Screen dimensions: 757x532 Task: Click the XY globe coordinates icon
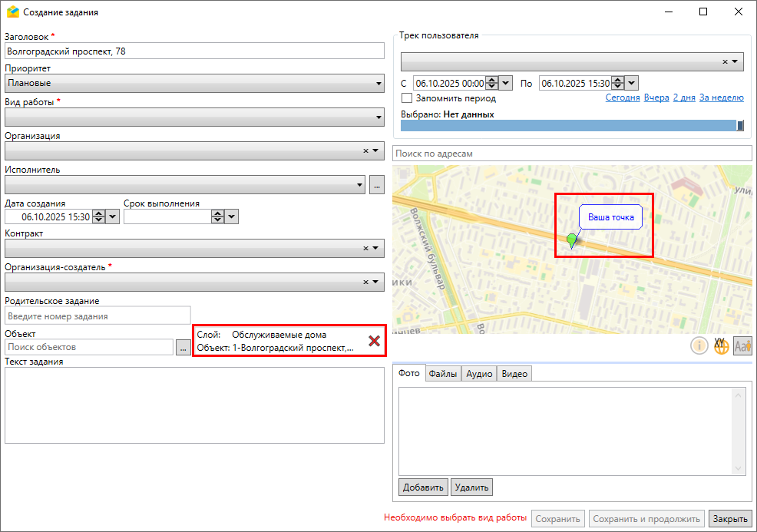721,346
